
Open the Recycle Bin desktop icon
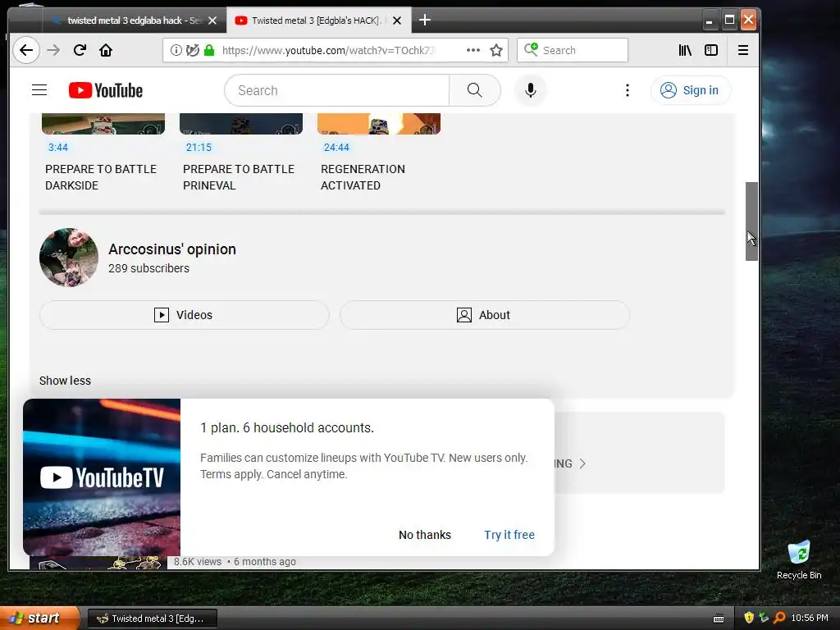tap(799, 560)
